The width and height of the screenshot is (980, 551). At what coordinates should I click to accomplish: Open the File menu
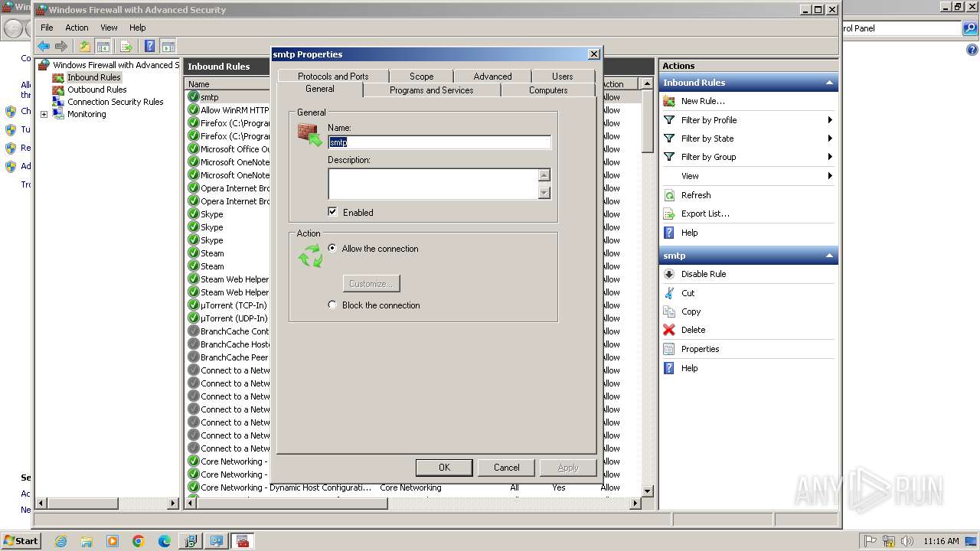pos(47,28)
